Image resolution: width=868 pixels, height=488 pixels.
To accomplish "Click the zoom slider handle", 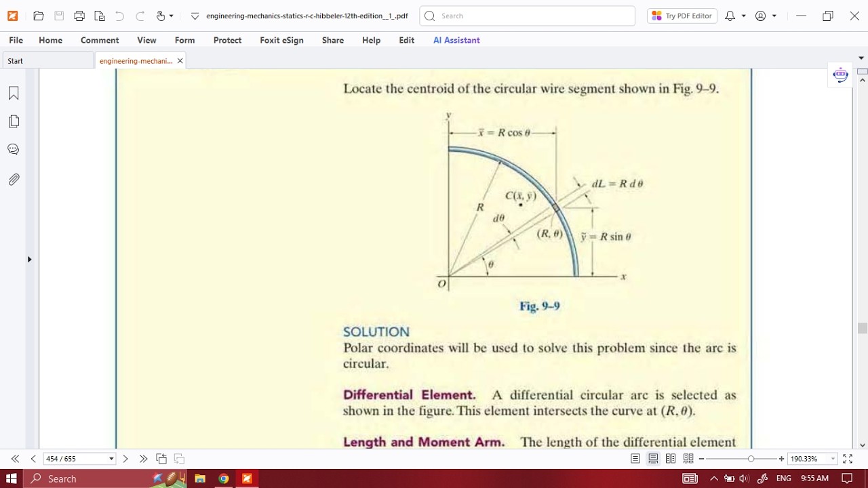I will [751, 459].
